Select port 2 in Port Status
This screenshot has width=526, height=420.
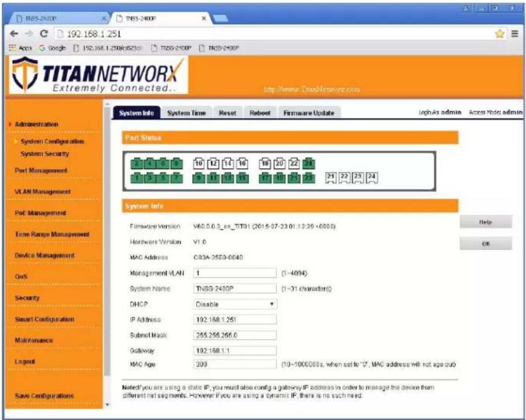[x=136, y=163]
